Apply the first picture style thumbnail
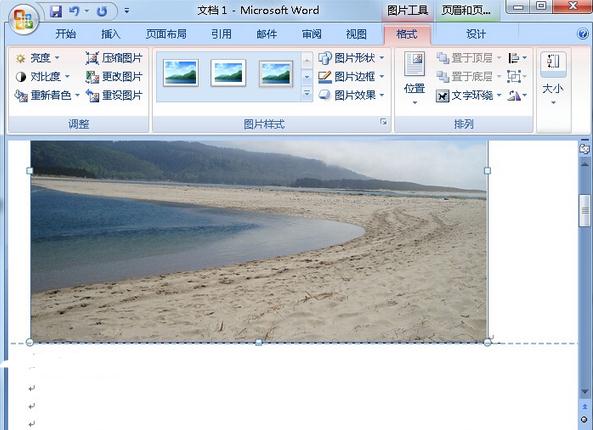593x430 pixels. pos(181,73)
